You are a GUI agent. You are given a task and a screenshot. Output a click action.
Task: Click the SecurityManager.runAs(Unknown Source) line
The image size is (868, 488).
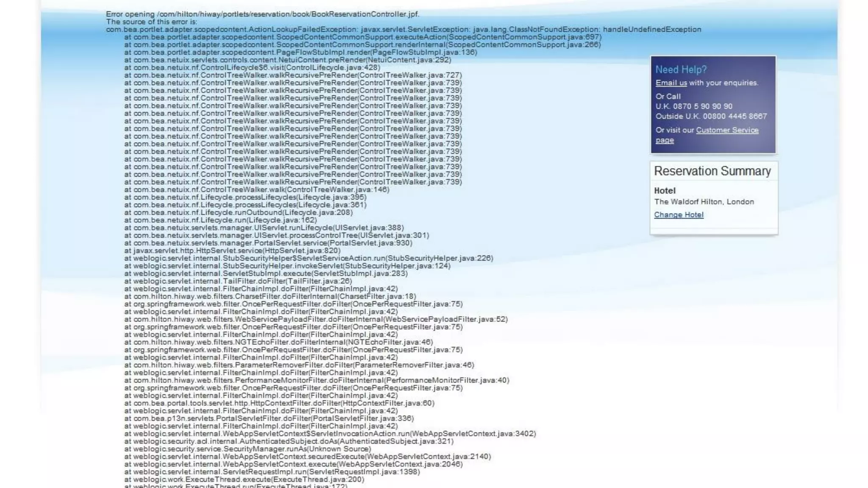[x=248, y=449]
